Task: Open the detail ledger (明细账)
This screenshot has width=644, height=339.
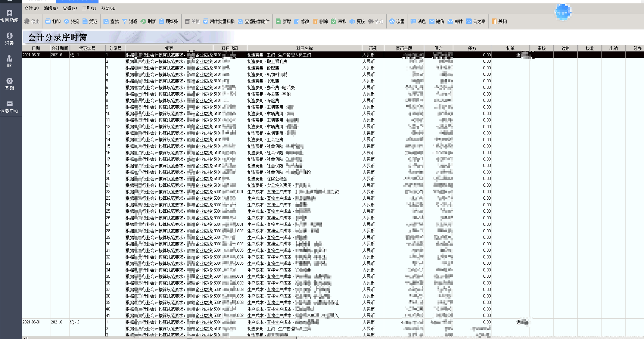Action: [162, 21]
